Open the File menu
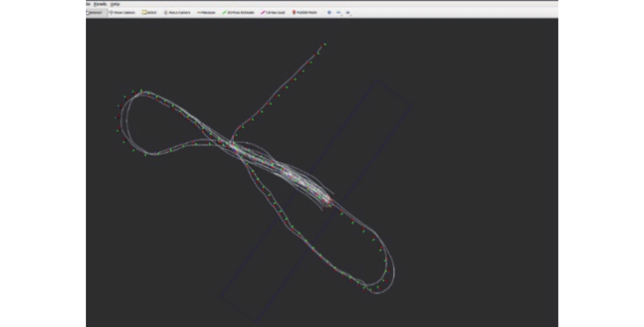This screenshot has height=327, width=644. pos(88,4)
